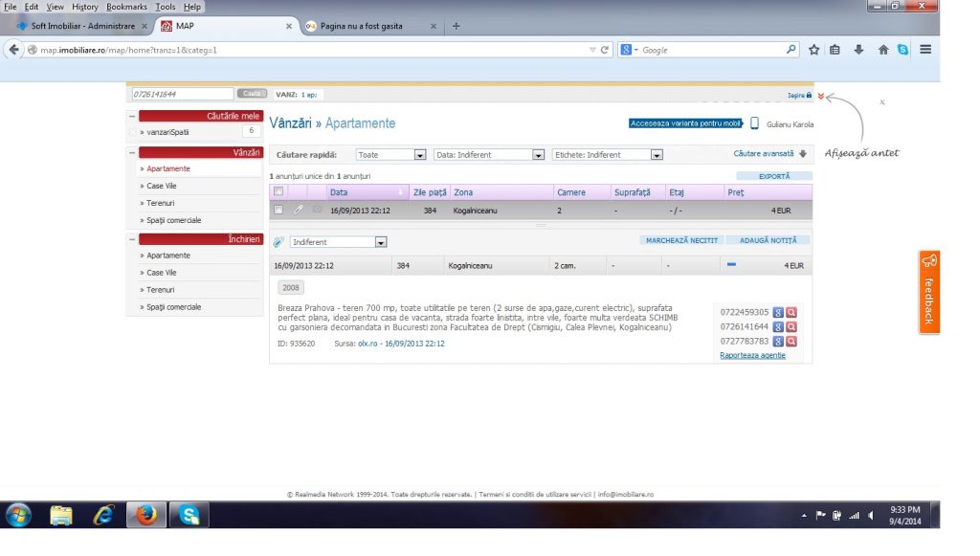Viewport: 980px width, 556px height.
Task: Click Google search icon next to 0722459305
Action: coord(778,312)
